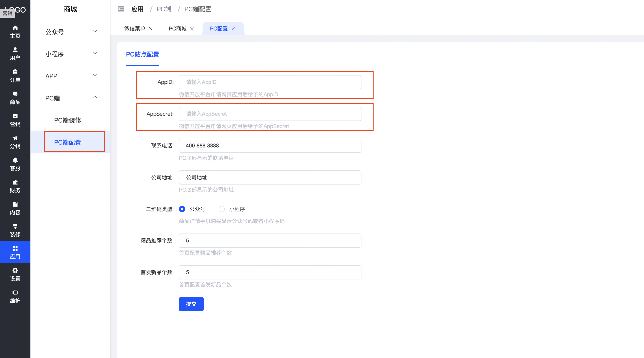Open PC端装修 submenu item
644x358 pixels.
coord(67,120)
